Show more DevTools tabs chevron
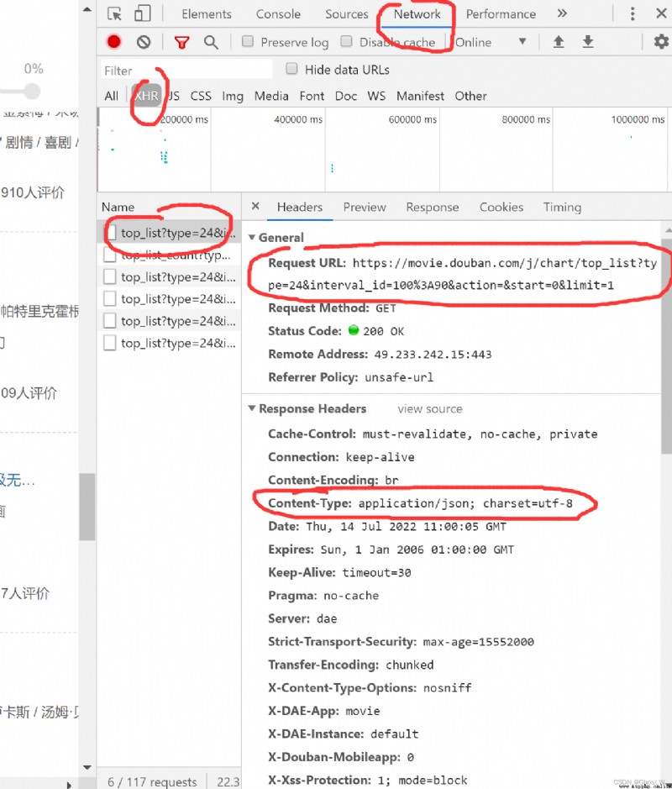 click(x=562, y=13)
